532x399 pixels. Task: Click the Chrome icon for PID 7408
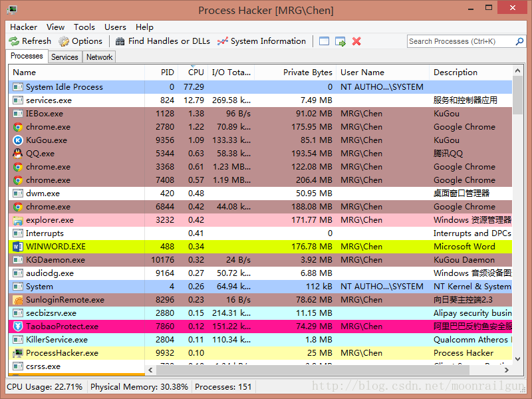[18, 180]
